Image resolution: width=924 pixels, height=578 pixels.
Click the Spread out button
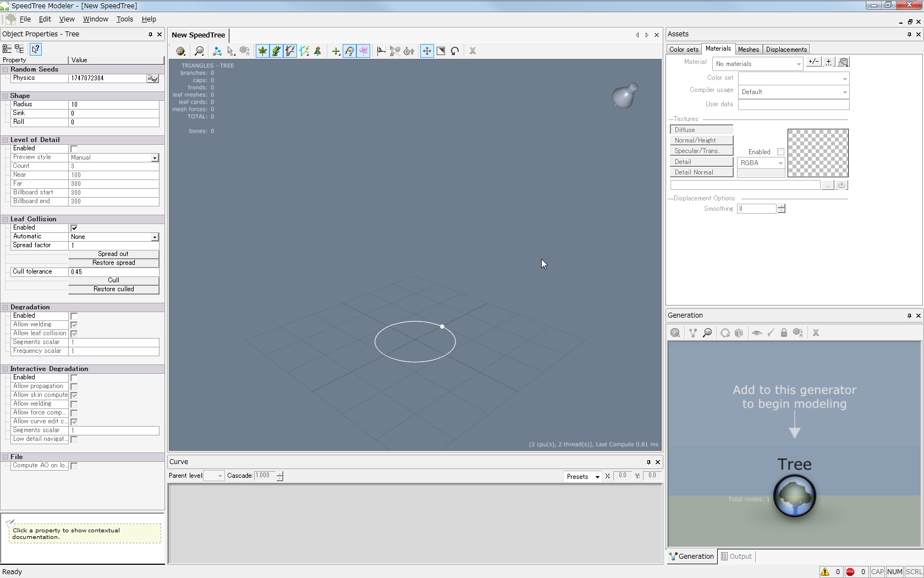point(113,254)
